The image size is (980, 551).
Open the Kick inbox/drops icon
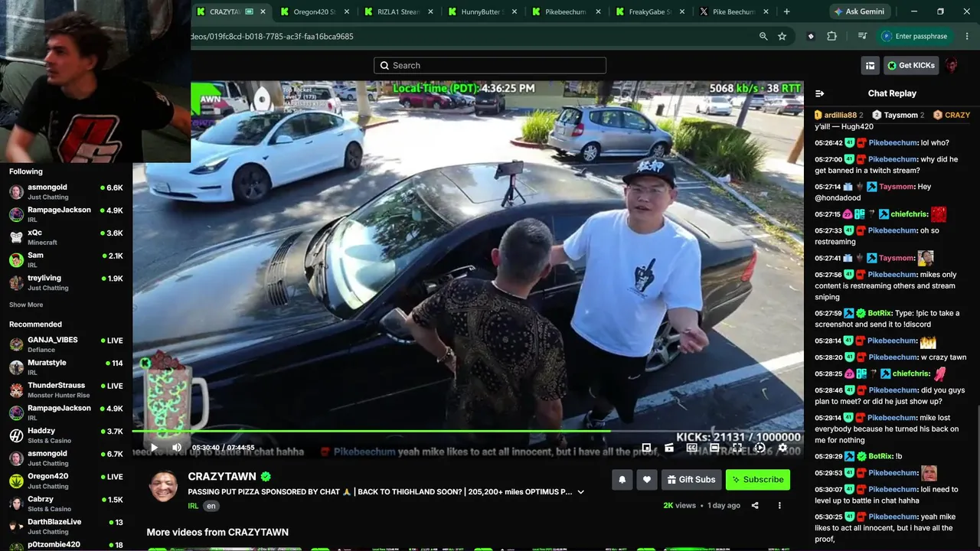[870, 66]
